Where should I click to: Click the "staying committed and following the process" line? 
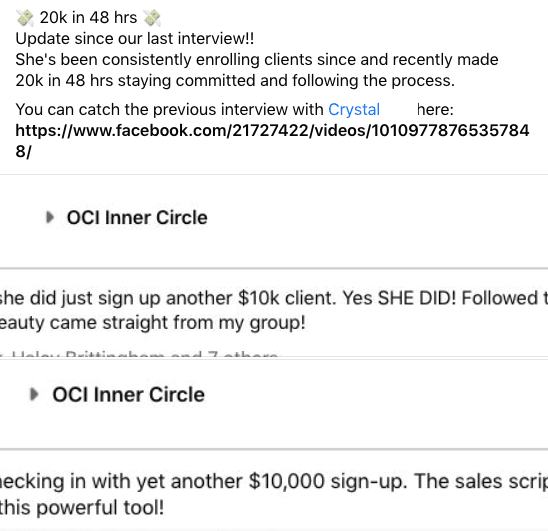[235, 81]
